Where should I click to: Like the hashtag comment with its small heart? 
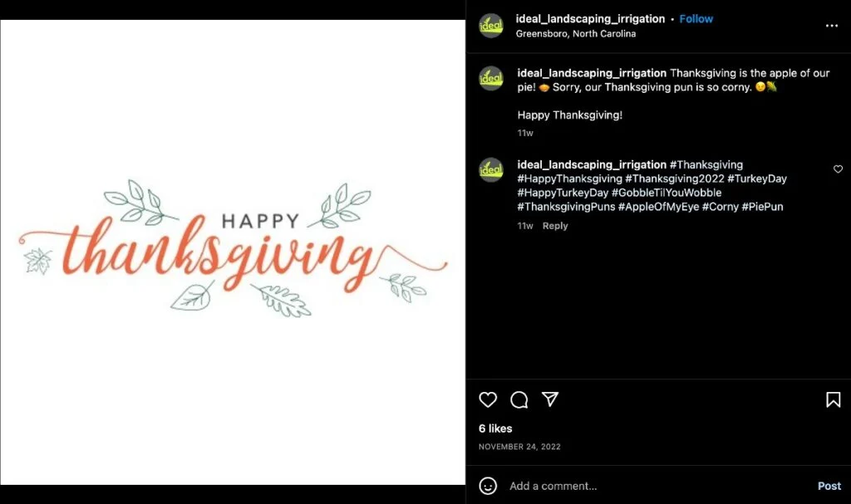click(x=838, y=169)
